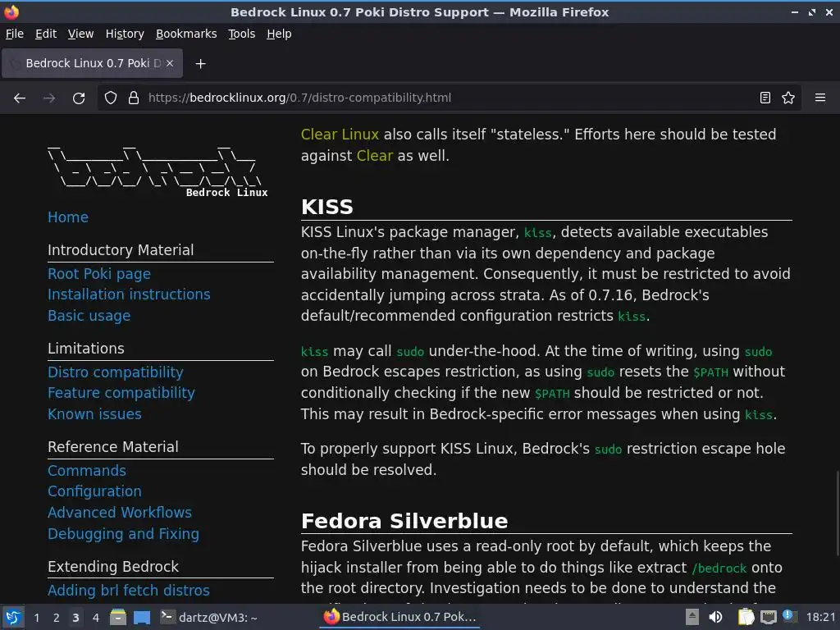Click the Extending Bedrock sidebar heading
Screen dimensions: 840x630
point(113,567)
